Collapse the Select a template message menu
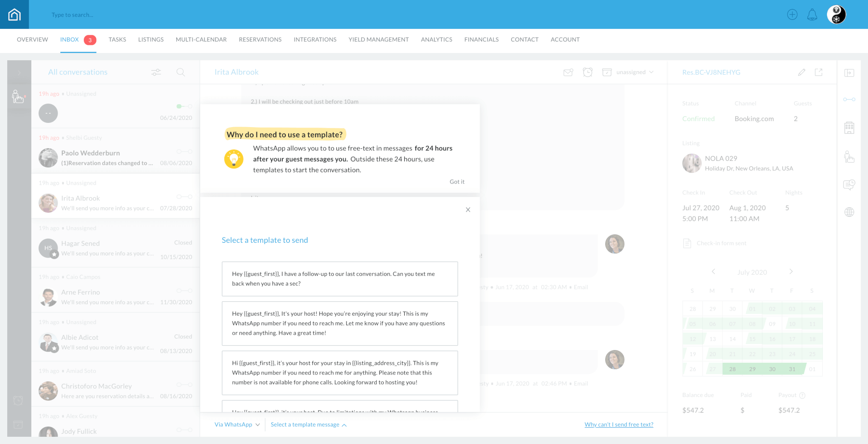868x444 pixels. [309, 425]
